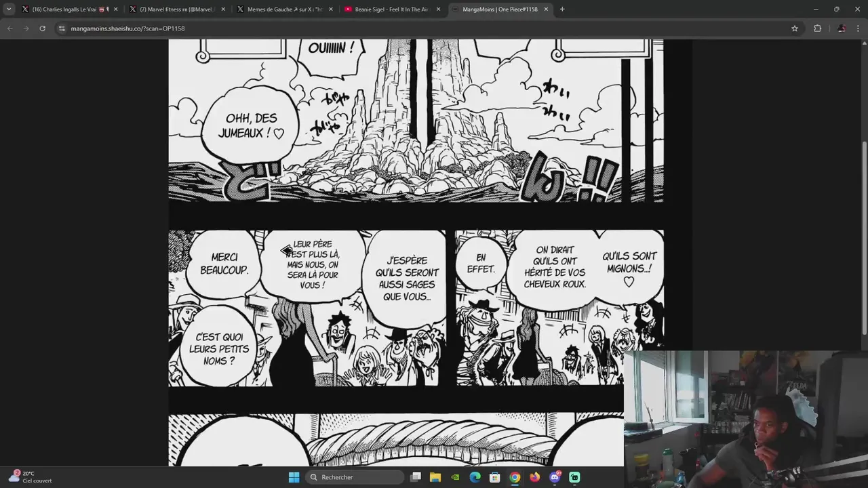Switch to Beanie Sigel Feel It In The Air tab

pos(392,9)
